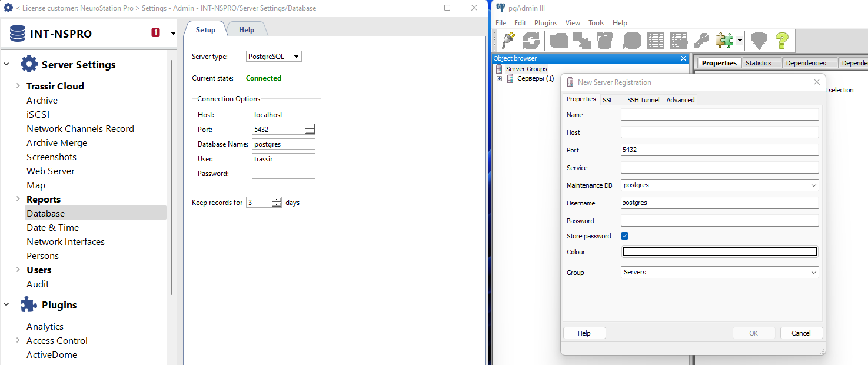Open the SQL query tool icon

pos(632,40)
